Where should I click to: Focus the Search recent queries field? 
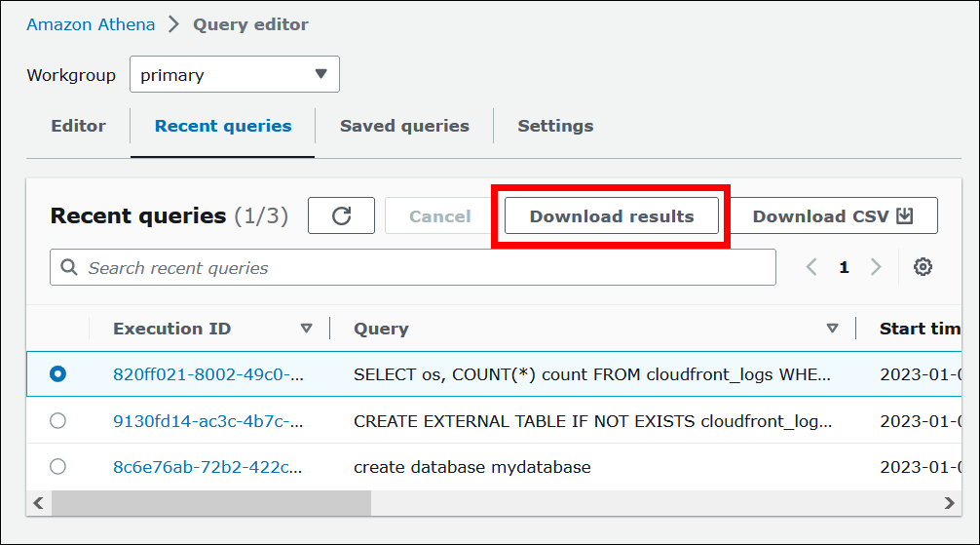[x=419, y=267]
